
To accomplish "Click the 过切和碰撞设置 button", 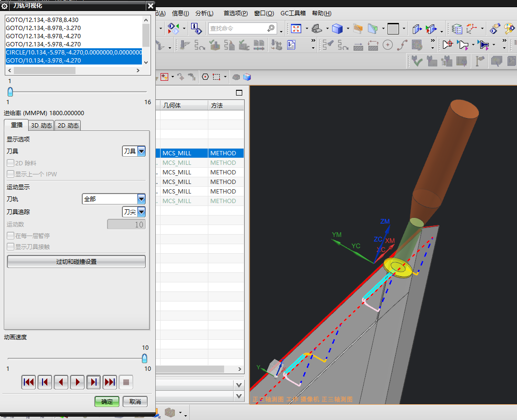I will tap(76, 262).
